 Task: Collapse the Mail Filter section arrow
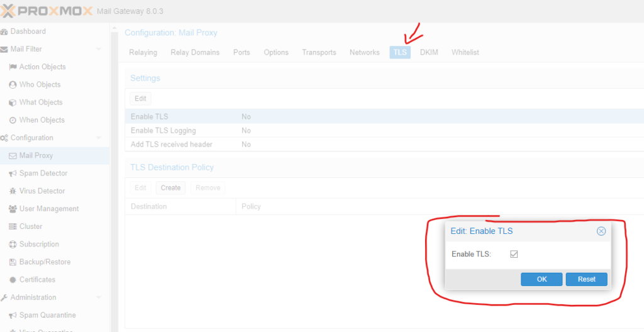(98, 49)
